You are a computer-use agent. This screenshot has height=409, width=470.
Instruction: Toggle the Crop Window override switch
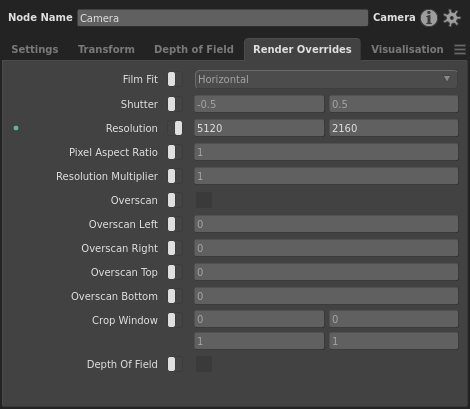pyautogui.click(x=175, y=320)
